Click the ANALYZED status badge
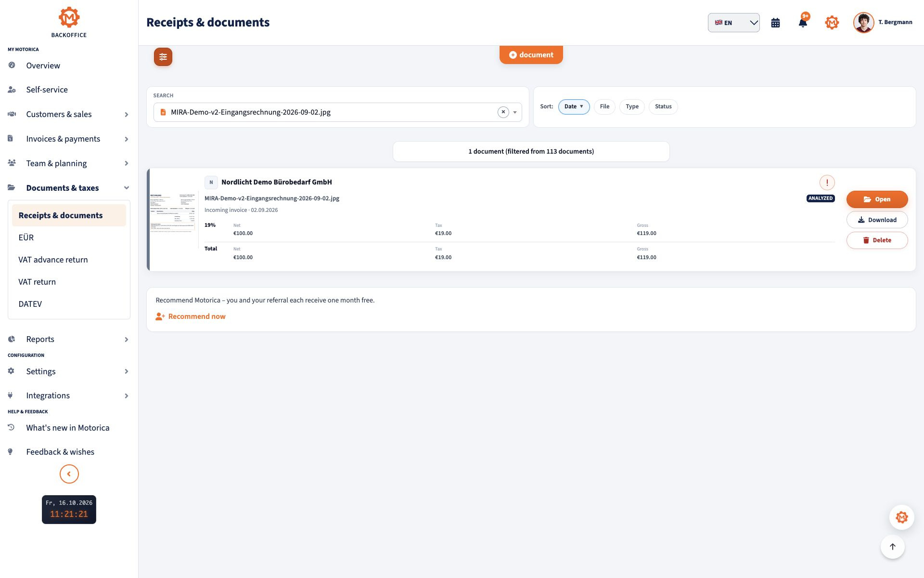924x578 pixels. click(821, 198)
